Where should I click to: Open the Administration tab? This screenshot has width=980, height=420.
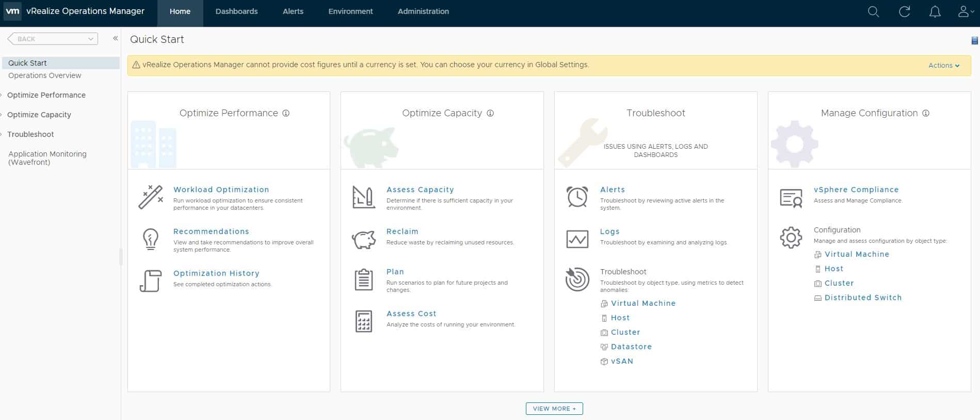423,11
